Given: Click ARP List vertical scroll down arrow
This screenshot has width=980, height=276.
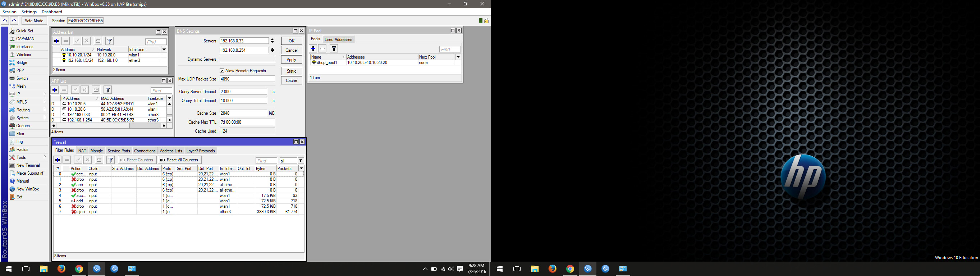Looking at the screenshot, I should pyautogui.click(x=169, y=120).
